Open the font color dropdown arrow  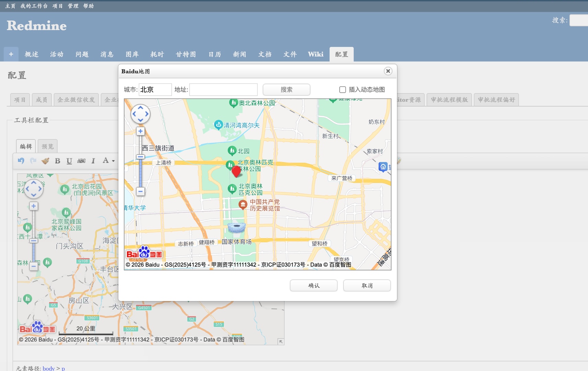point(113,161)
